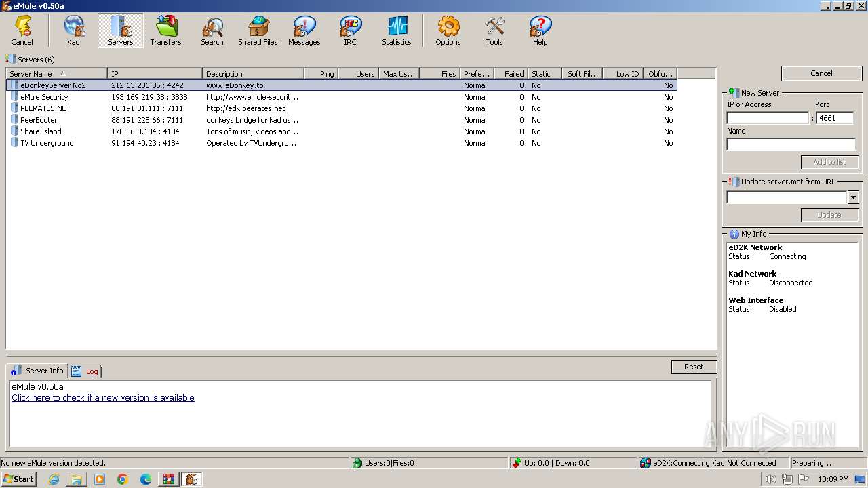This screenshot has width=868, height=488.
Task: Focus the server.met URL input field
Action: 787,197
